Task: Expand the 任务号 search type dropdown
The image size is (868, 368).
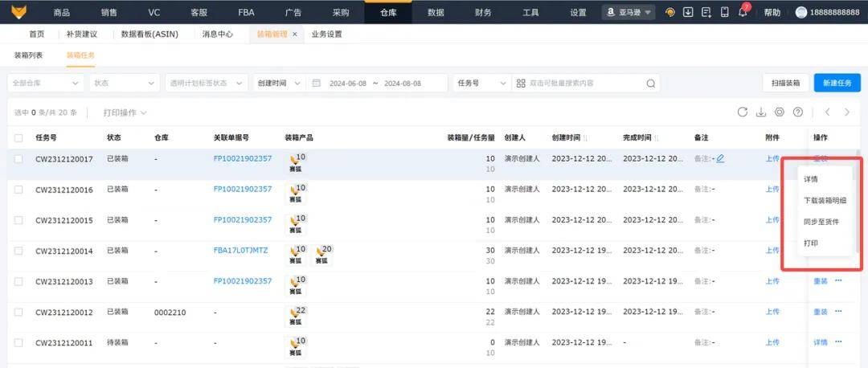Action: (x=481, y=83)
